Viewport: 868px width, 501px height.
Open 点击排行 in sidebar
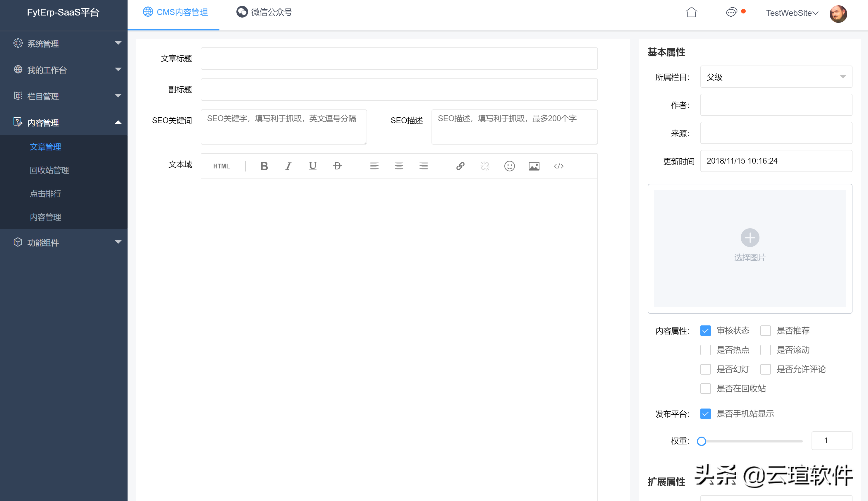(x=45, y=194)
